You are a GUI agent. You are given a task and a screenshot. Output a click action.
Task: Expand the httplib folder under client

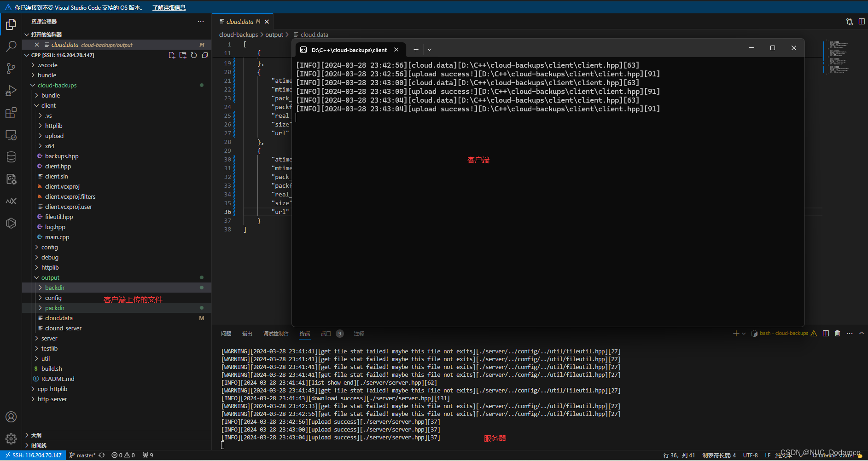(40, 126)
